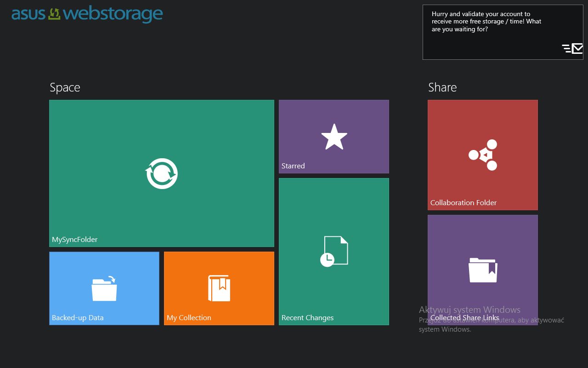Click the sync arrows icon on MySyncFolder

point(162,173)
